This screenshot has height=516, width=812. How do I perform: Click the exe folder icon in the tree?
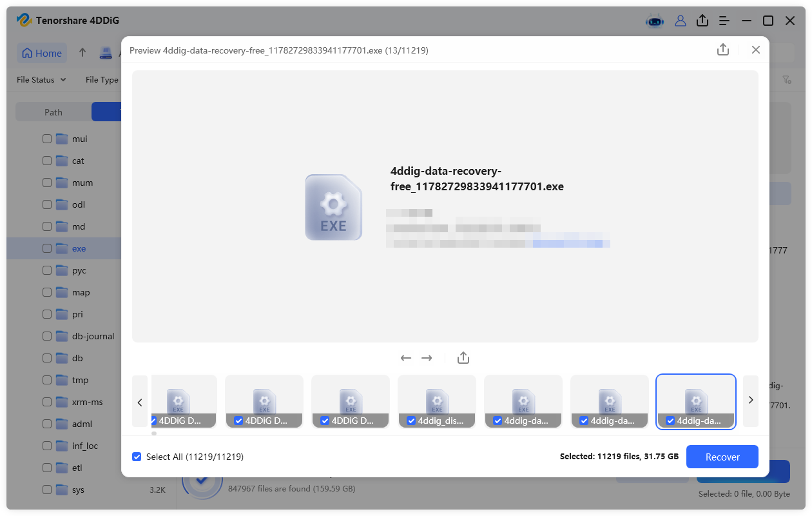click(62, 248)
